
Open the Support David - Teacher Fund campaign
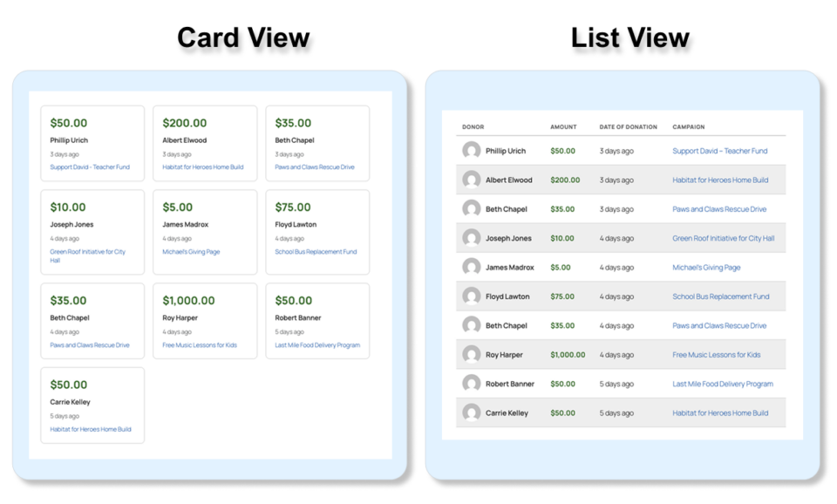720,150
